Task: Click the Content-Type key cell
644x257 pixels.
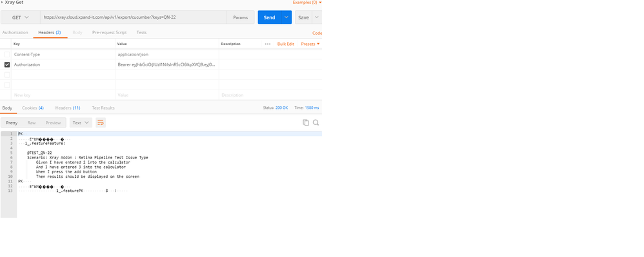Action: coord(64,55)
